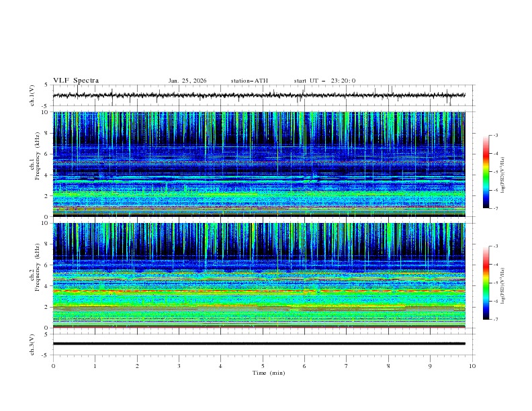Click the "start UT = 23:20:0" header text
532x411 pixels.
[x=324, y=81]
